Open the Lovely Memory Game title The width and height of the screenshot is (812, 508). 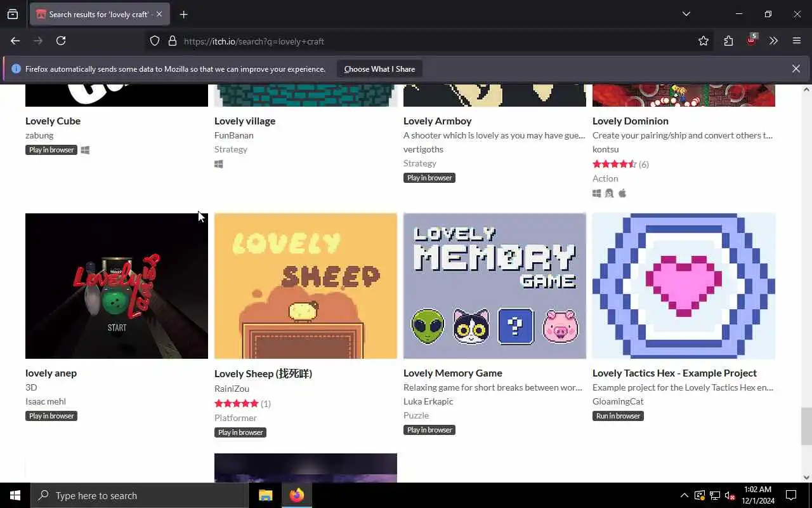[453, 373]
